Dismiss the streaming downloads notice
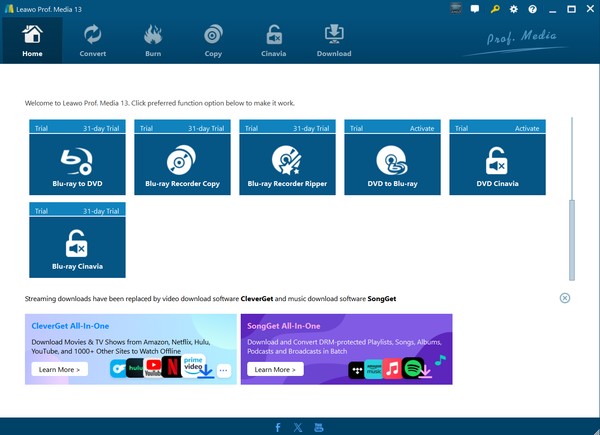Screen dimensions: 600x435 pyautogui.click(x=565, y=298)
